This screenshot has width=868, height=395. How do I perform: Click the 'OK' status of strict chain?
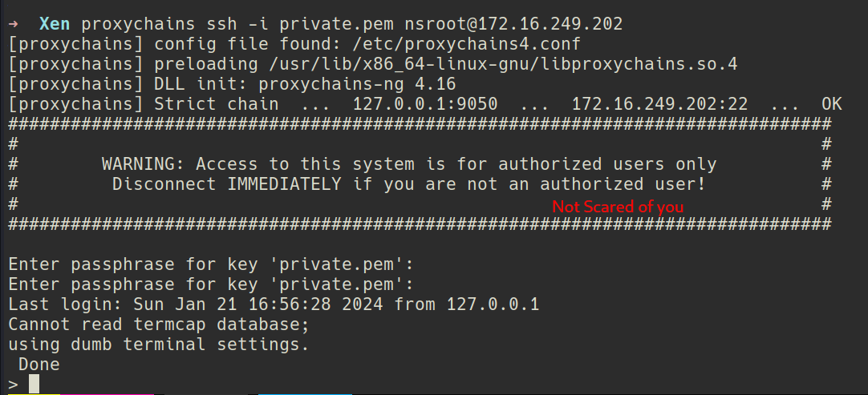(x=832, y=104)
